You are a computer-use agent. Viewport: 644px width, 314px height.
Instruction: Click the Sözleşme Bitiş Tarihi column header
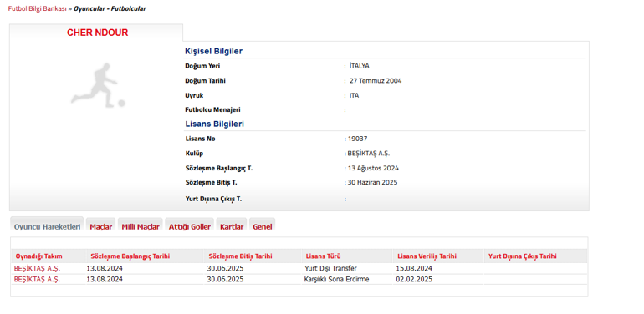click(240, 256)
